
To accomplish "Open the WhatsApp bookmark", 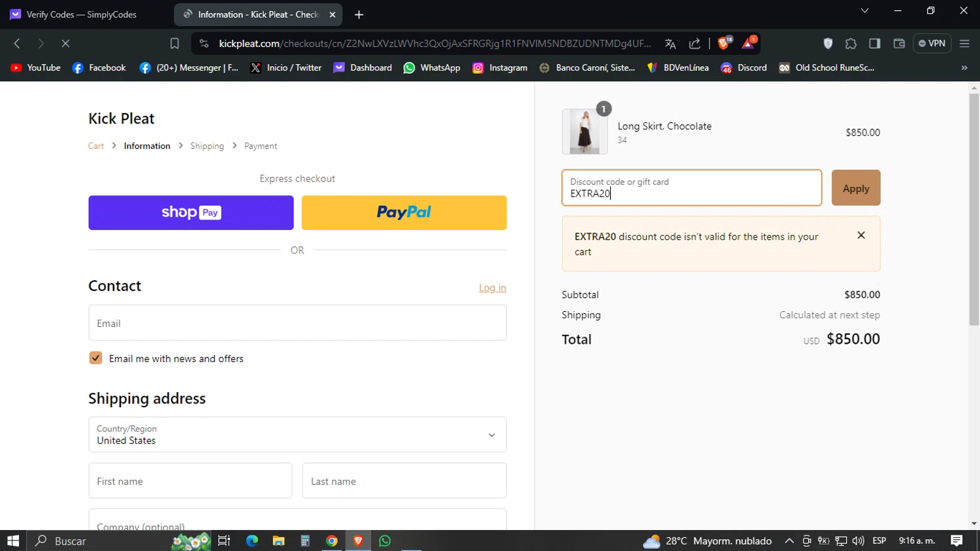I will pos(432,67).
